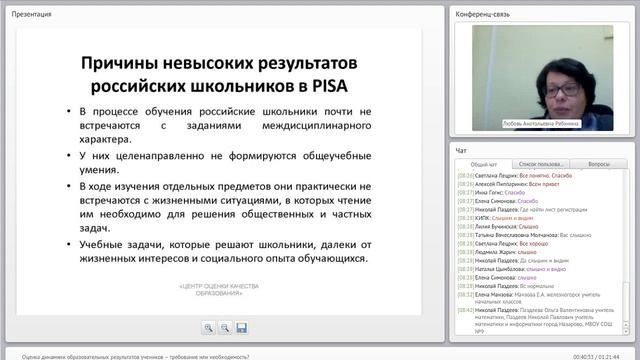
Task: Click the elapsed time 00:40:53 / 01:21:44
Action: pos(596,357)
